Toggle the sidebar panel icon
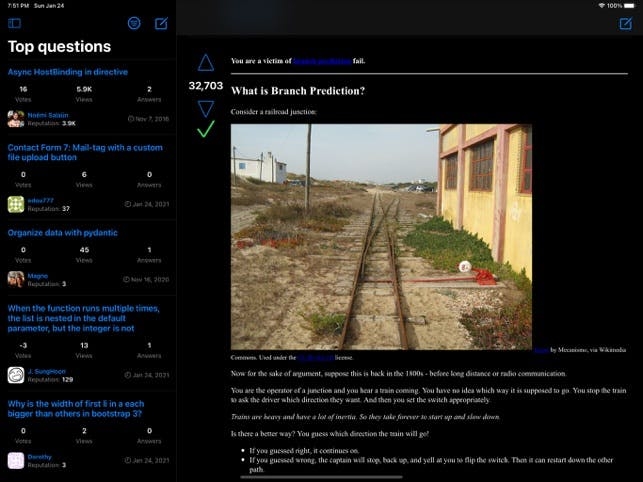This screenshot has height=482, width=643. (14, 23)
